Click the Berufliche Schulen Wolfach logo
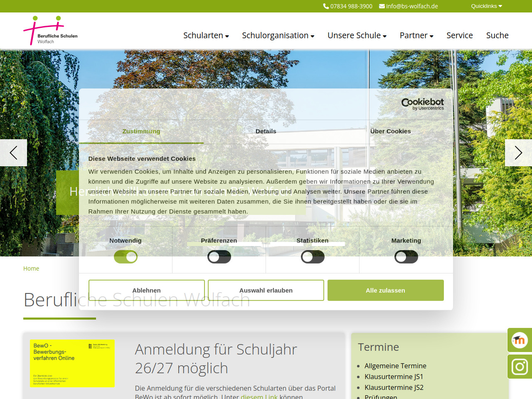This screenshot has height=399, width=532. (x=50, y=31)
